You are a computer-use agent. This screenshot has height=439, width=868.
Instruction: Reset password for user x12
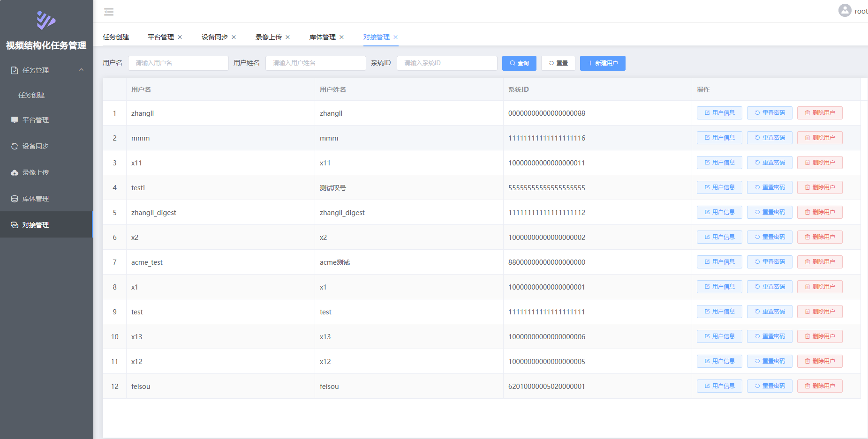click(x=770, y=361)
